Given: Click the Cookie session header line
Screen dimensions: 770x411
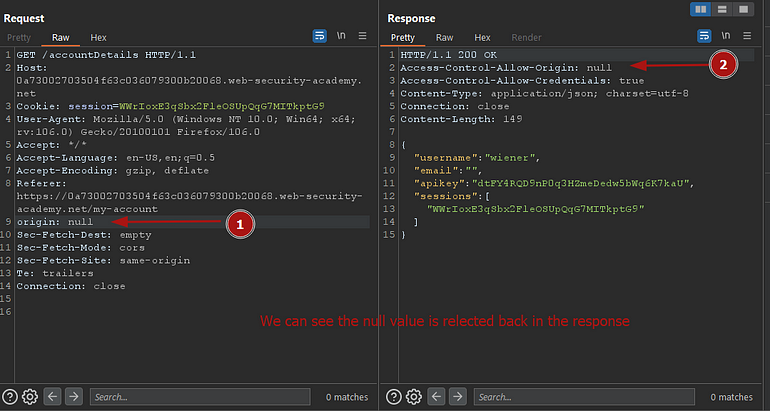Looking at the screenshot, I should pos(170,106).
